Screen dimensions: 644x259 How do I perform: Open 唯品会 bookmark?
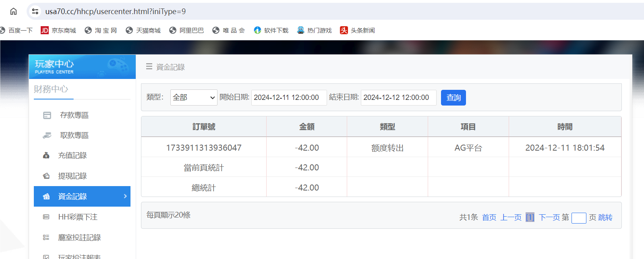click(x=228, y=30)
